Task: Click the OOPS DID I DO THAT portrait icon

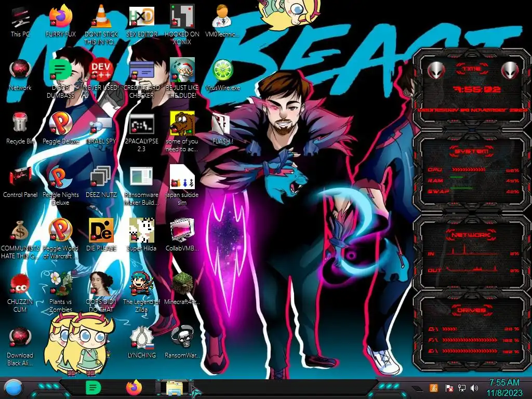Action: coord(101,284)
